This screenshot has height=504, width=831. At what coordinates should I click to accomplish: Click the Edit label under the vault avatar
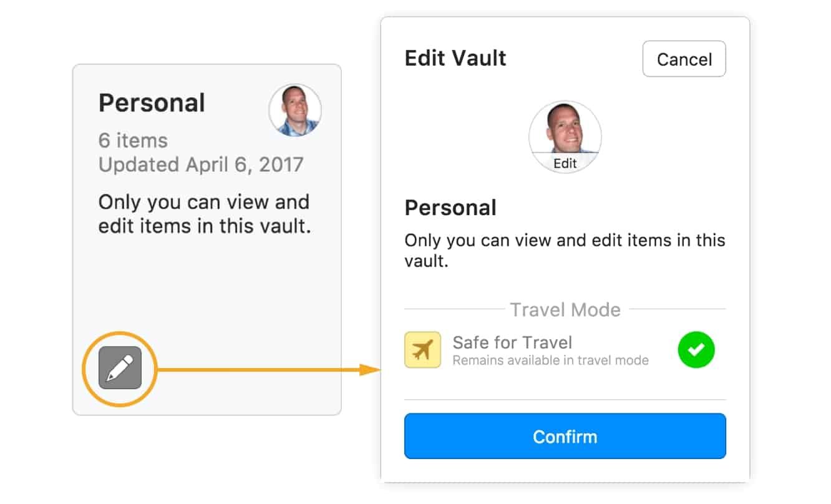click(x=565, y=163)
